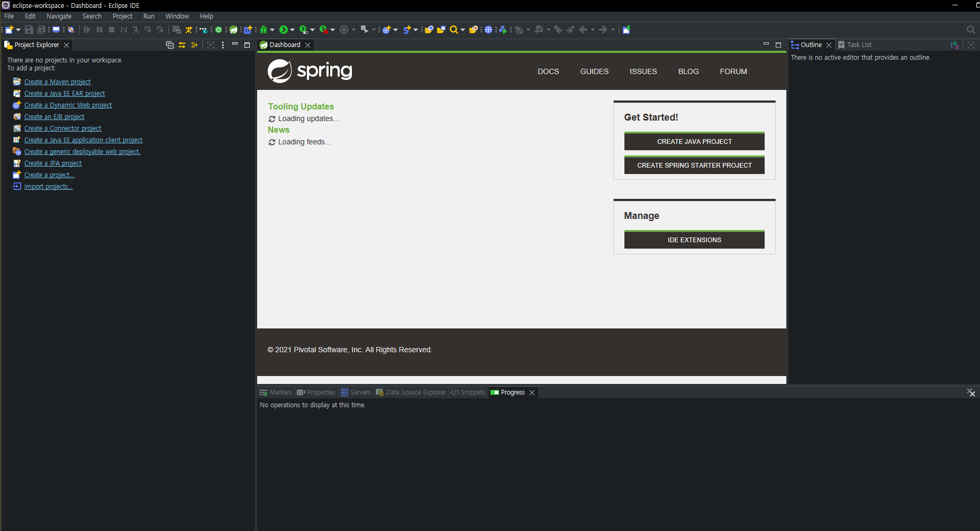Switch to the Task List tab
This screenshot has height=531, width=980.
855,45
